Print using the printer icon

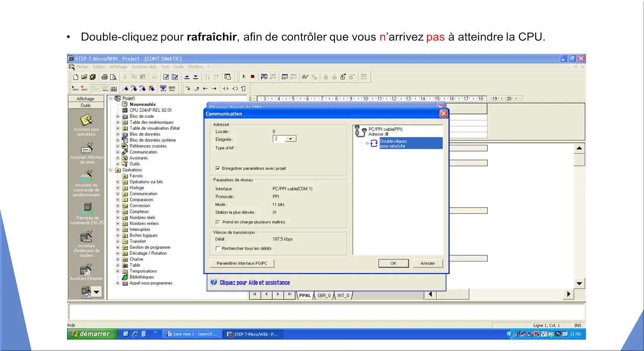(105, 77)
